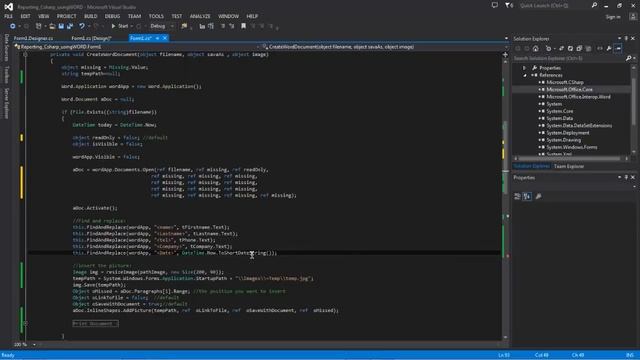The image size is (640, 360).
Task: Open the notifications flag icon
Action: pyautogui.click(x=509, y=5)
